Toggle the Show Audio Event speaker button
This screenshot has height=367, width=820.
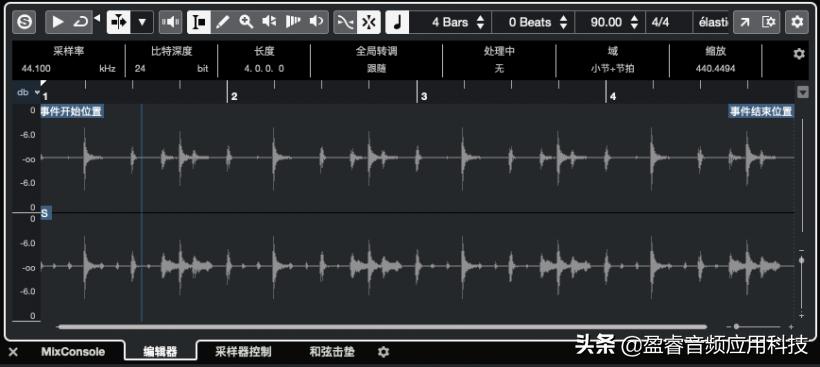pos(170,22)
